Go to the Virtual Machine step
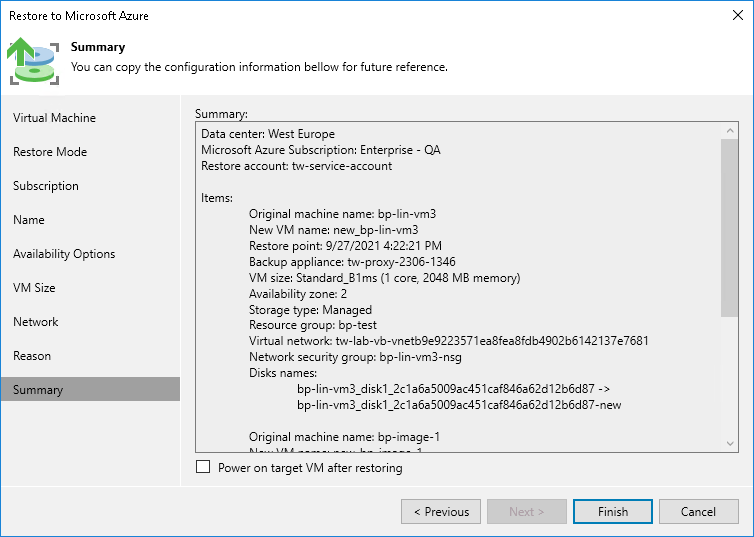 point(54,118)
